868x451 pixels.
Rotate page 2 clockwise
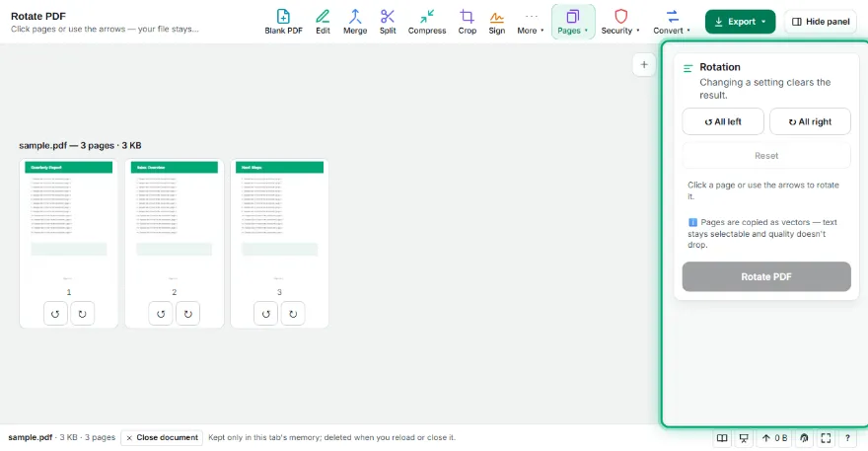187,314
